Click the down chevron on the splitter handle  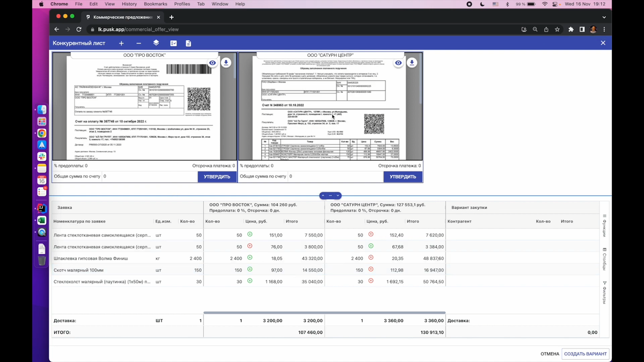338,196
